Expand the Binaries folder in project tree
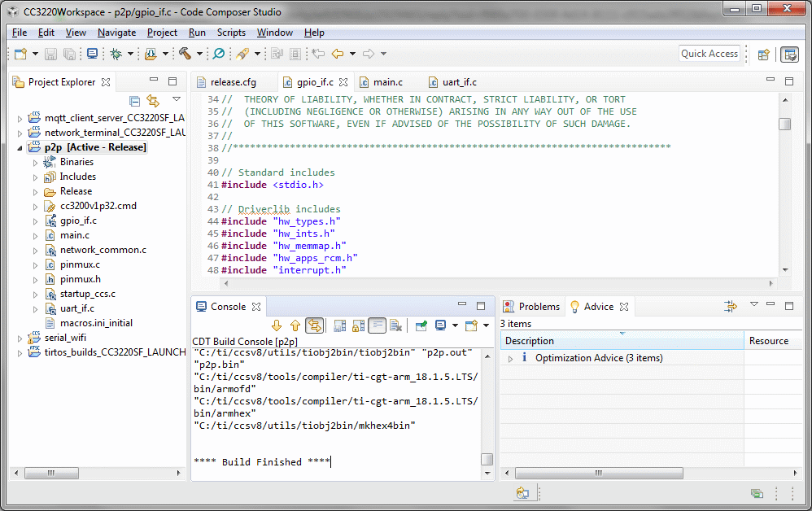Image resolution: width=812 pixels, height=511 pixels. pyautogui.click(x=35, y=162)
